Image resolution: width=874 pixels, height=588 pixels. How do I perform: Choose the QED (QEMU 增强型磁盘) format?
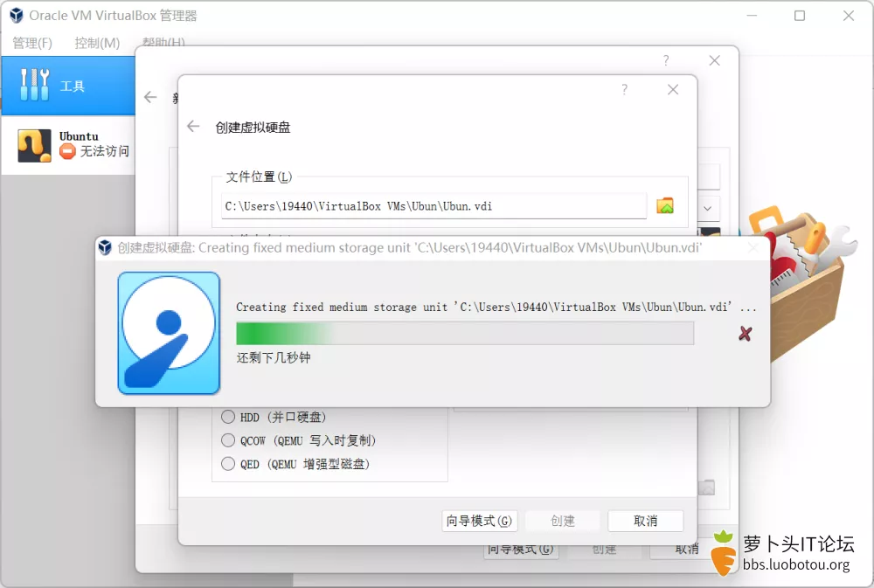[228, 464]
